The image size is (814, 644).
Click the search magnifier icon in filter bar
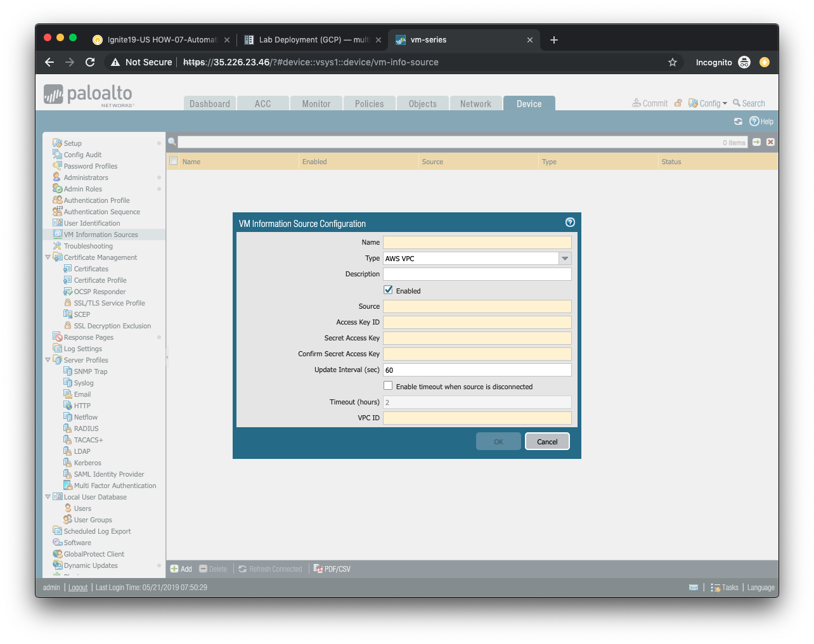[172, 142]
